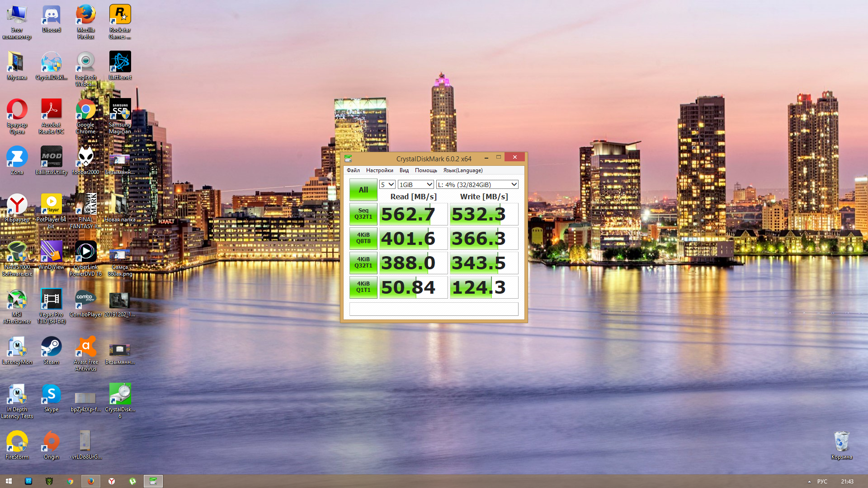Open the Настройки menu
The width and height of the screenshot is (868, 488).
click(x=379, y=170)
